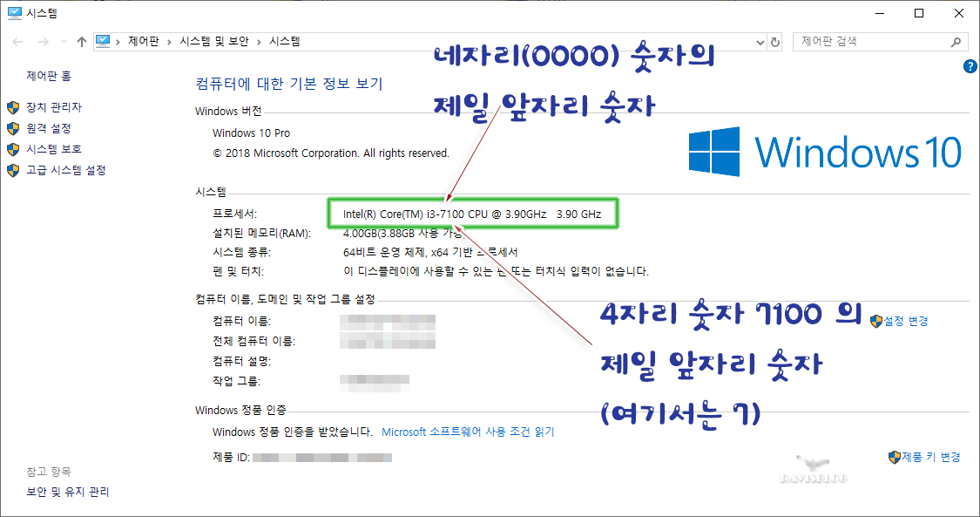Image resolution: width=980 pixels, height=517 pixels.
Task: Select 제어판 in the breadcrumb
Action: click(143, 41)
